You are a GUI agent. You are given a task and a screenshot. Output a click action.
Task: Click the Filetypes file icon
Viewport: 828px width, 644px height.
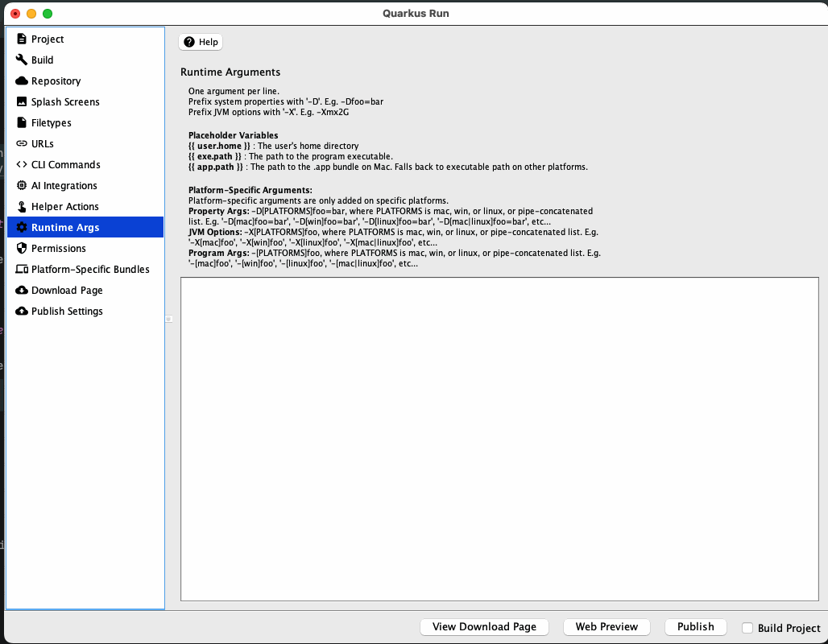22,122
